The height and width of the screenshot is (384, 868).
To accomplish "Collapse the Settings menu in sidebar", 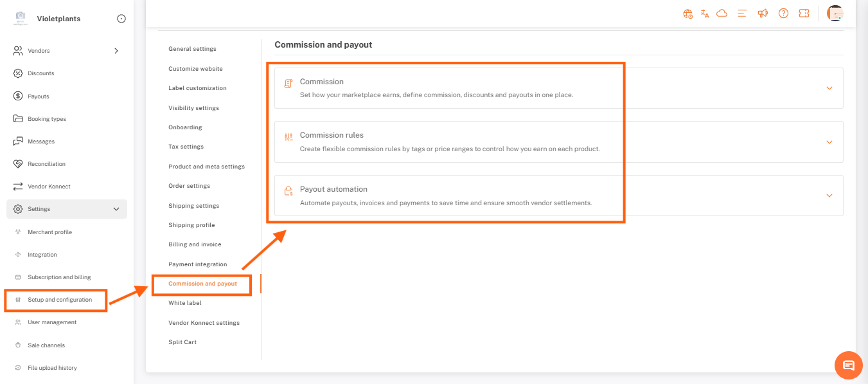I will 116,209.
